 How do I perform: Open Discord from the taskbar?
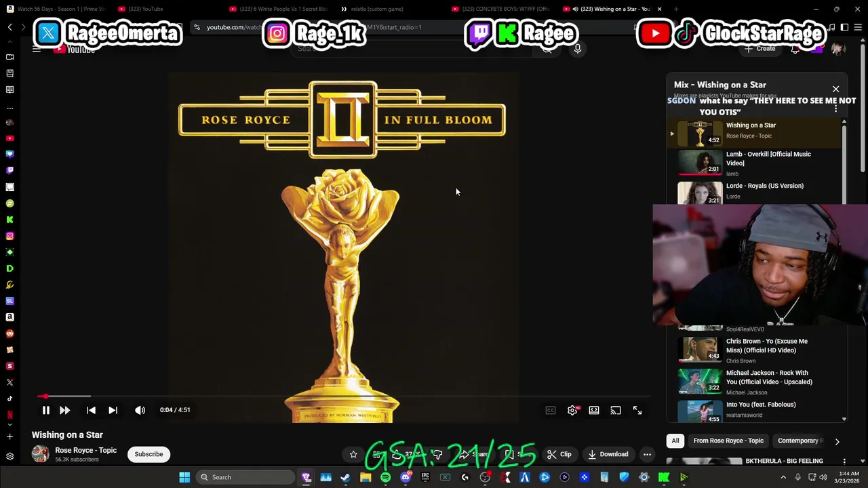(406, 477)
